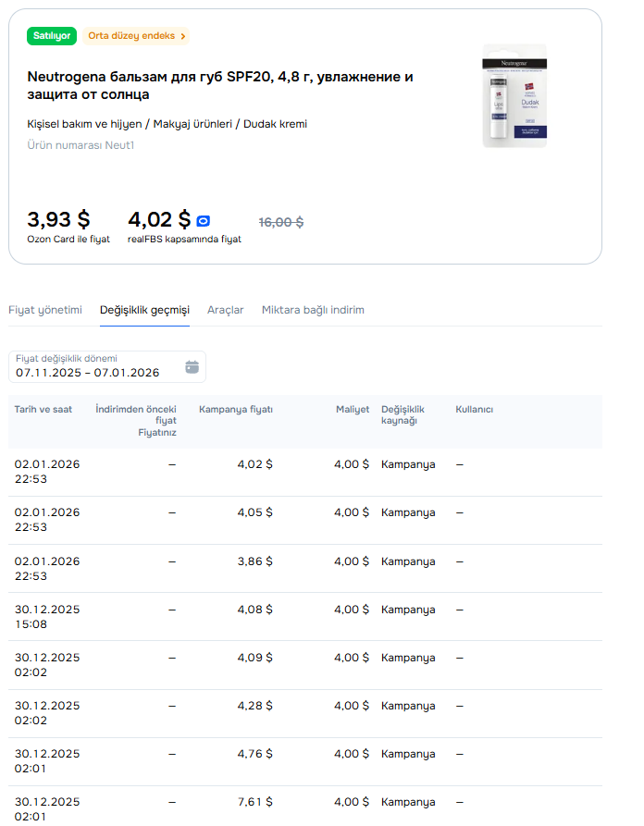The image size is (644, 826).
Task: Click the Kampanya fiyatı column header
Action: click(x=236, y=410)
